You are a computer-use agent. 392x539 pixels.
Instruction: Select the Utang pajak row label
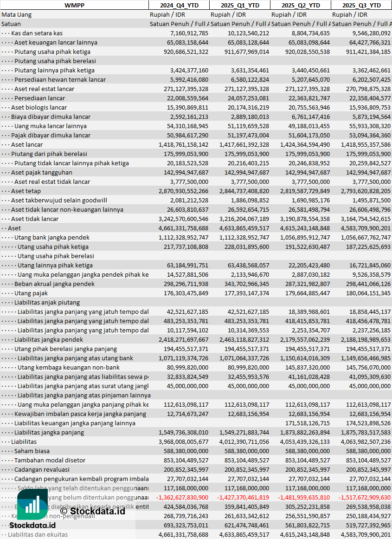pyautogui.click(x=31, y=293)
